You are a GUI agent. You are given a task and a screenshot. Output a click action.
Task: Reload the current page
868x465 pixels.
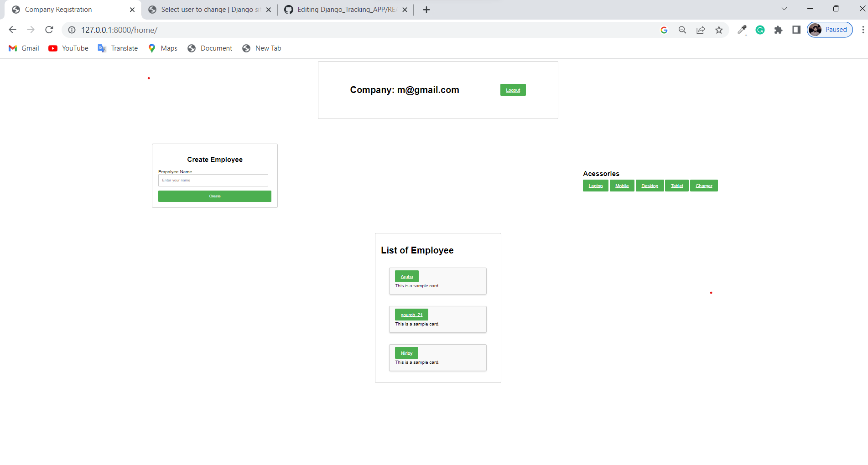point(49,30)
